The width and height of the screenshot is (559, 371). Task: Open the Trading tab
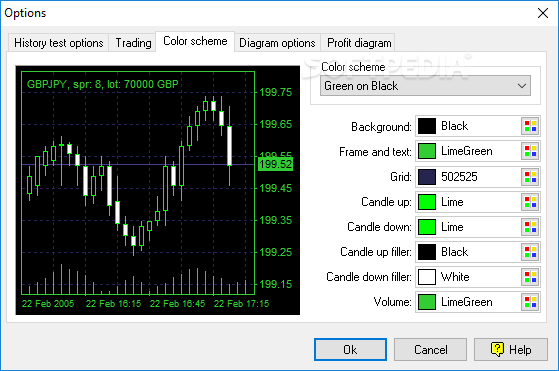pyautogui.click(x=133, y=43)
